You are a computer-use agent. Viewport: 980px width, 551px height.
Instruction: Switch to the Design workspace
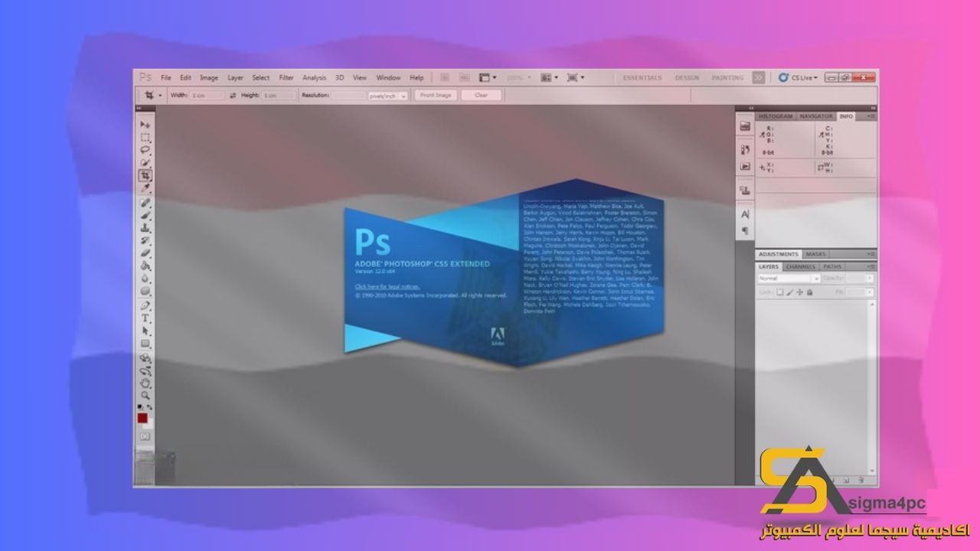coord(688,77)
